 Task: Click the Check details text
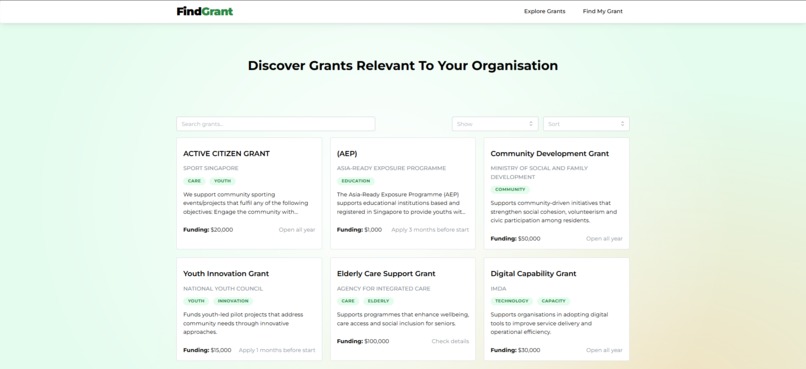pyautogui.click(x=450, y=341)
